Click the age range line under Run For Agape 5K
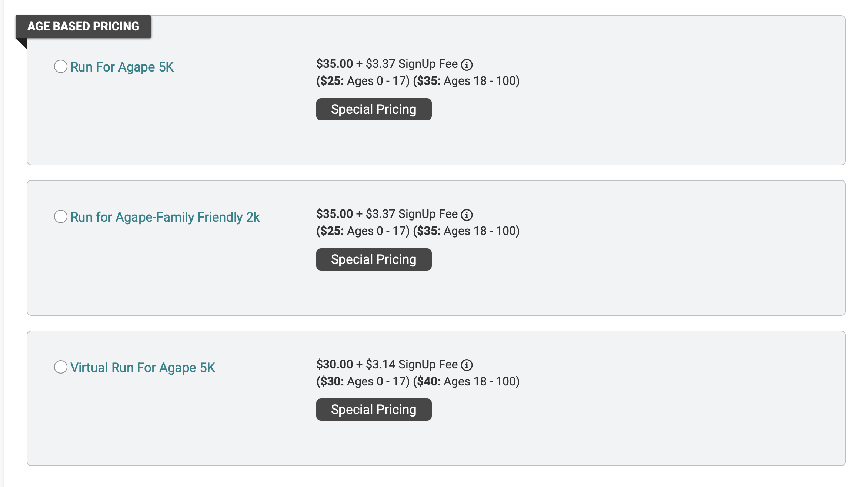Screen dimensions: 868x487 [418, 81]
